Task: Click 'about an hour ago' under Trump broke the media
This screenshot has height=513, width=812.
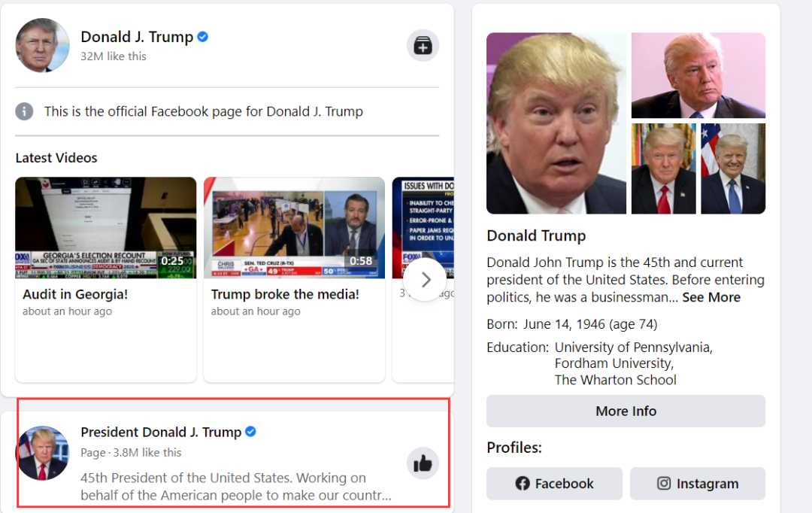Action: click(x=256, y=311)
